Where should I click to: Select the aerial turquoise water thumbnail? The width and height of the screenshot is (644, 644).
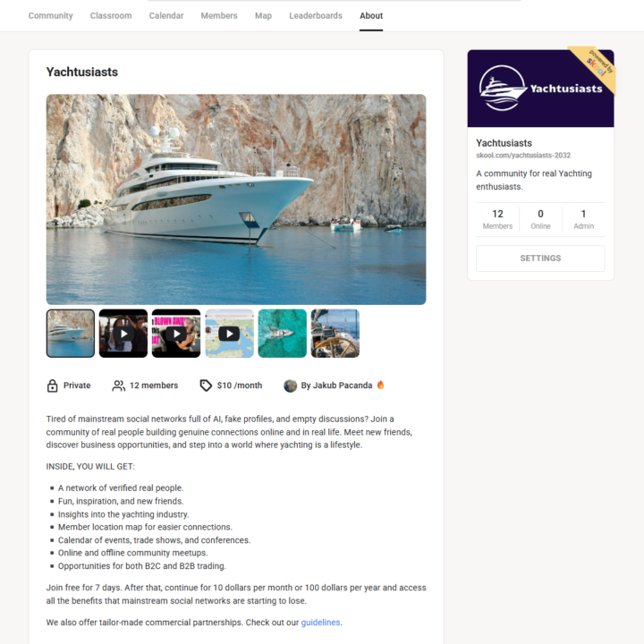[x=282, y=334]
